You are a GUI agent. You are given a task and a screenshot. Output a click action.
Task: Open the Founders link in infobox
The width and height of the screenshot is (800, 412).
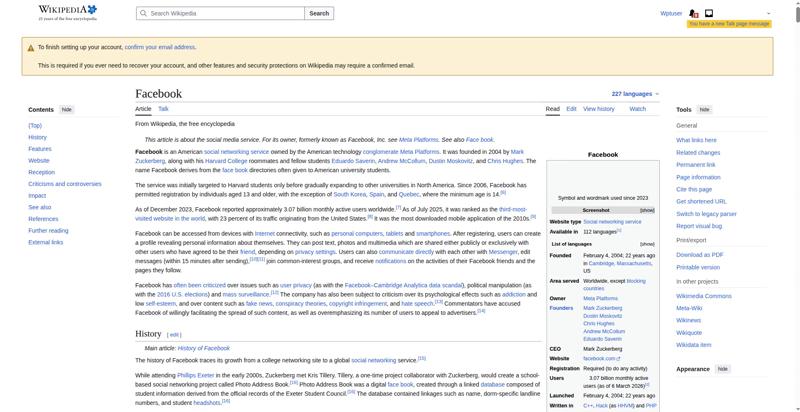[x=561, y=308]
